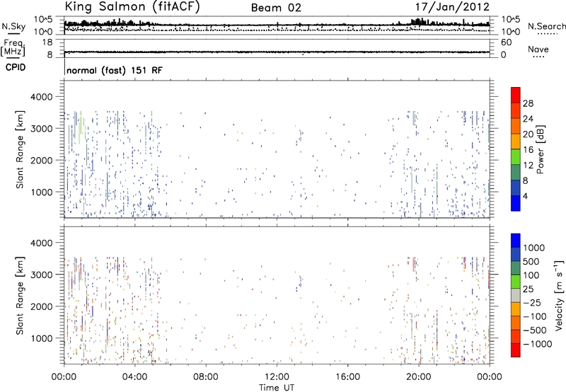Image resolution: width=566 pixels, height=392 pixels.
Task: Pick the red top segment of Power colorbar
Action: pyautogui.click(x=516, y=96)
